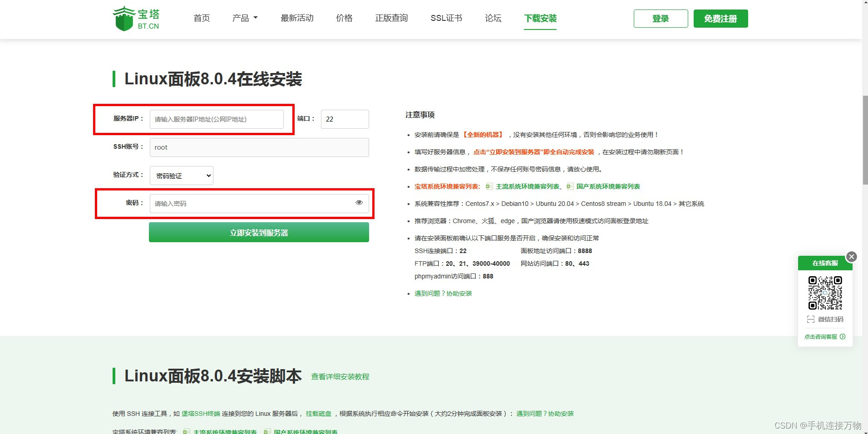Click 遇到问题？协助安装 in install script section
This screenshot has height=434, width=868.
click(x=545, y=414)
